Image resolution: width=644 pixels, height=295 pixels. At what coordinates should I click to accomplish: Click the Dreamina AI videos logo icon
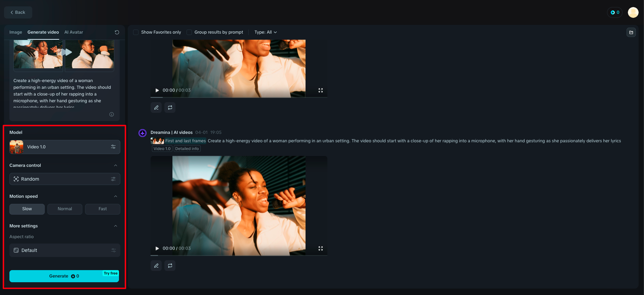click(x=143, y=133)
